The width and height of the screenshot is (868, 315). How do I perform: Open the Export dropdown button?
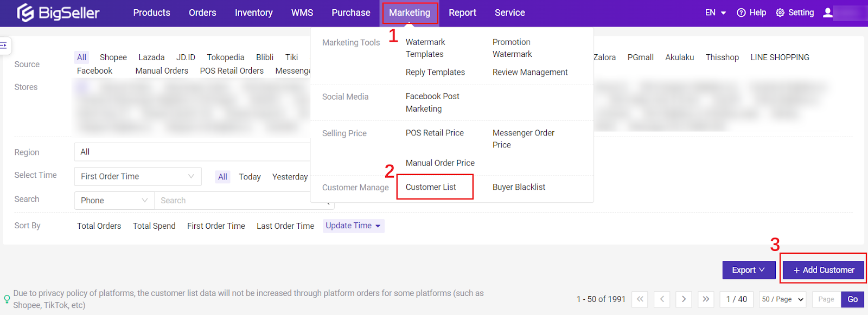749,270
